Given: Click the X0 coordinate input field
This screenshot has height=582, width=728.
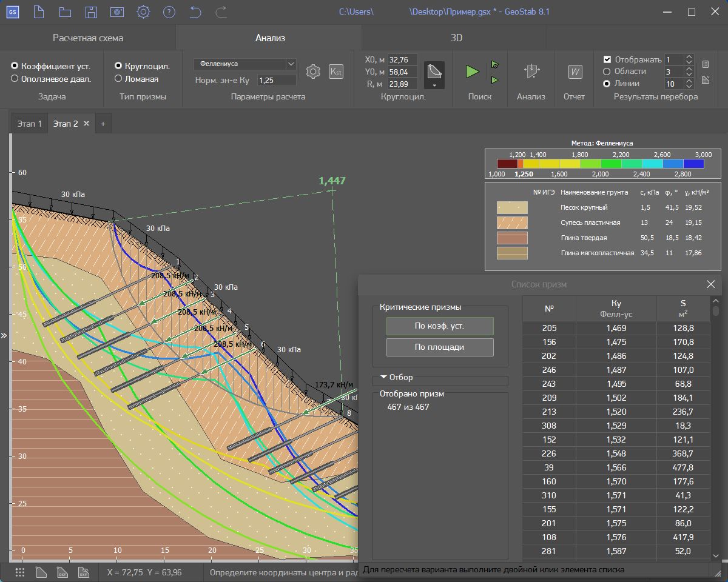Looking at the screenshot, I should [403, 59].
